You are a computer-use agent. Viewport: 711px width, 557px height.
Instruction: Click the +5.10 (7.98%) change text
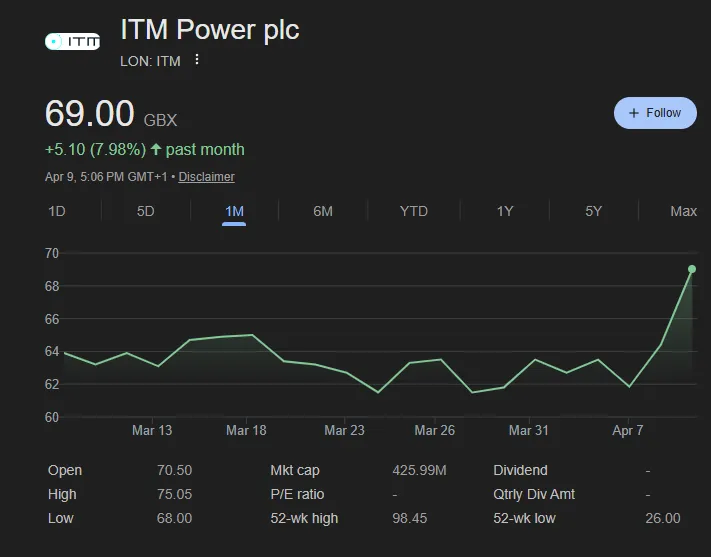pyautogui.click(x=95, y=149)
